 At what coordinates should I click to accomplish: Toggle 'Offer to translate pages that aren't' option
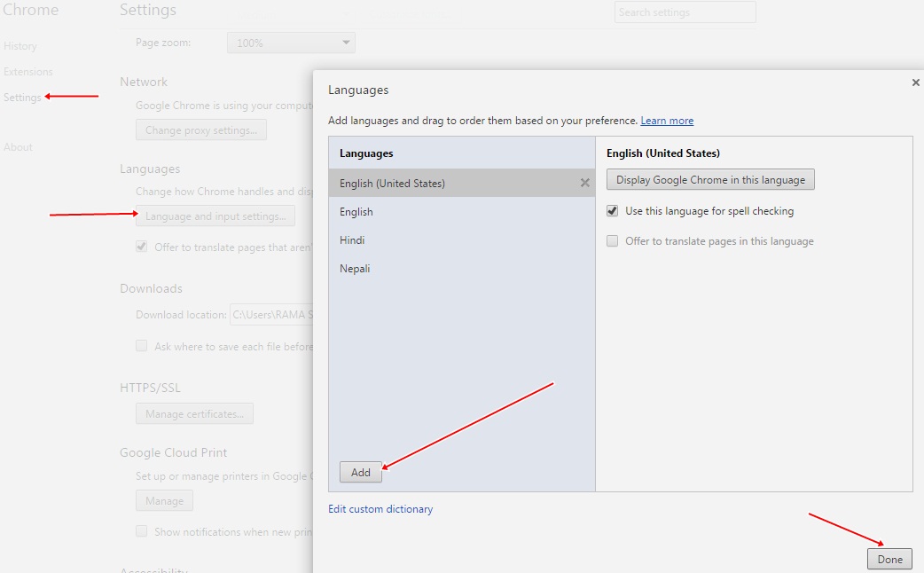tap(141, 246)
